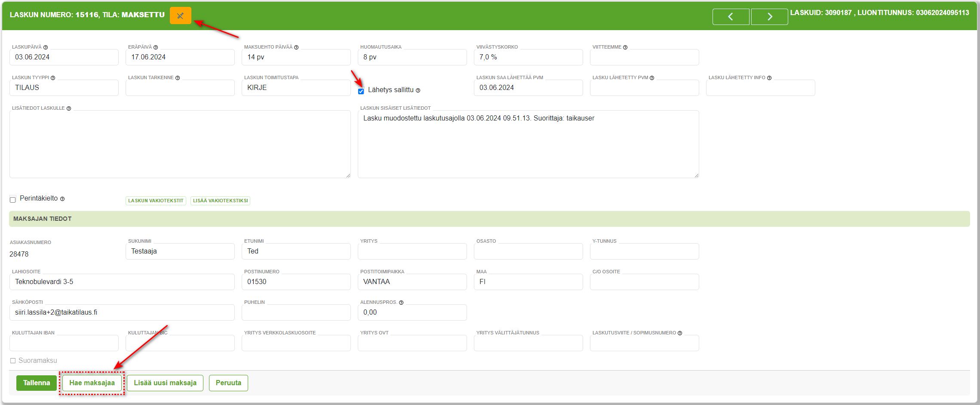Open help icon next to Lasku lähetetty pvm
This screenshot has height=405, width=980.
(x=652, y=78)
